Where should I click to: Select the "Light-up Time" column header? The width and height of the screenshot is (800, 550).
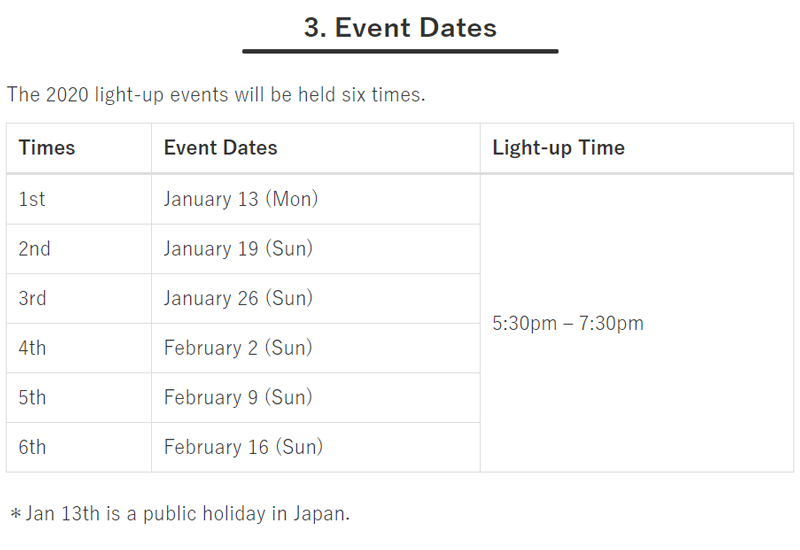click(x=558, y=148)
